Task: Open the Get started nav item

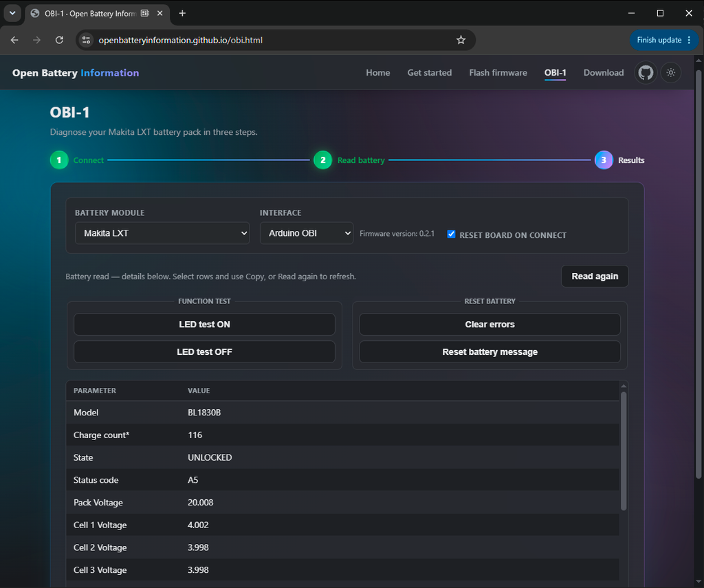Action: [429, 73]
